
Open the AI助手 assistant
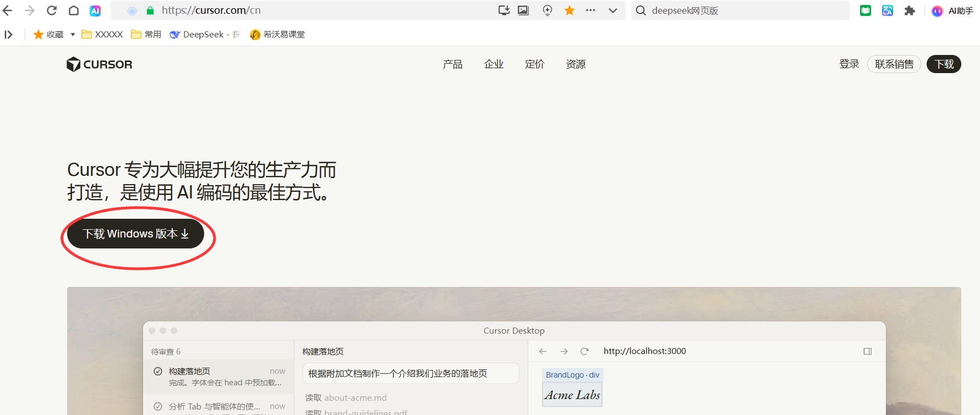(x=952, y=10)
